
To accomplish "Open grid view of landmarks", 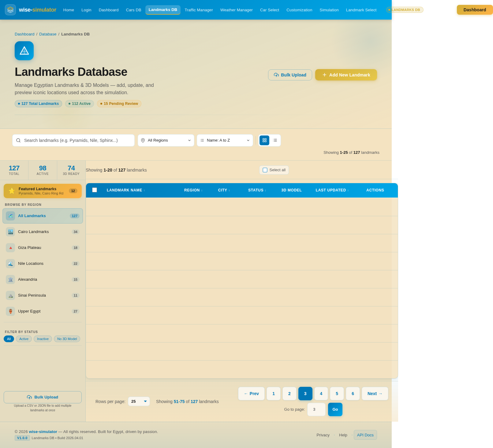I will [264, 140].
